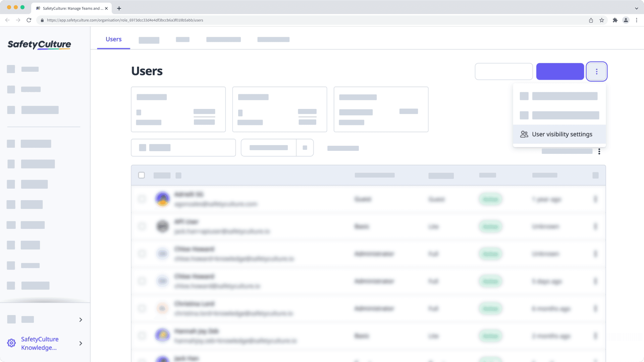Open the row actions menu for the first user
The width and height of the screenshot is (644, 362).
[x=595, y=199]
